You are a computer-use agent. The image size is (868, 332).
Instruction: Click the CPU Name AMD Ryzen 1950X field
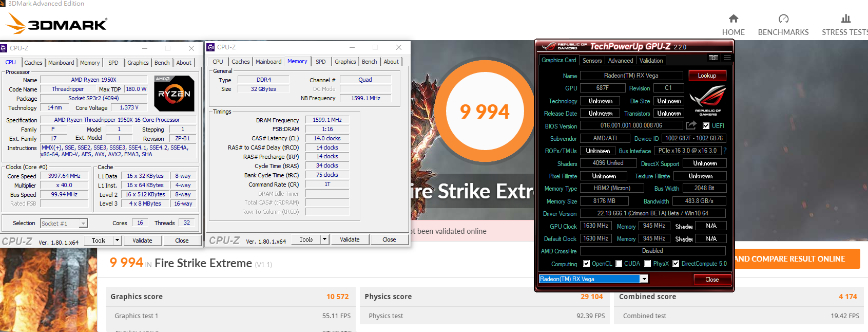(94, 80)
